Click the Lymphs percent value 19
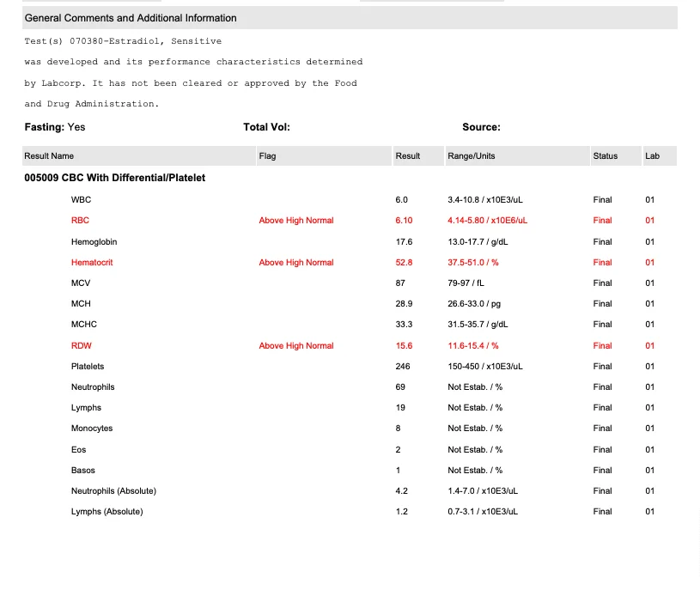 click(400, 408)
